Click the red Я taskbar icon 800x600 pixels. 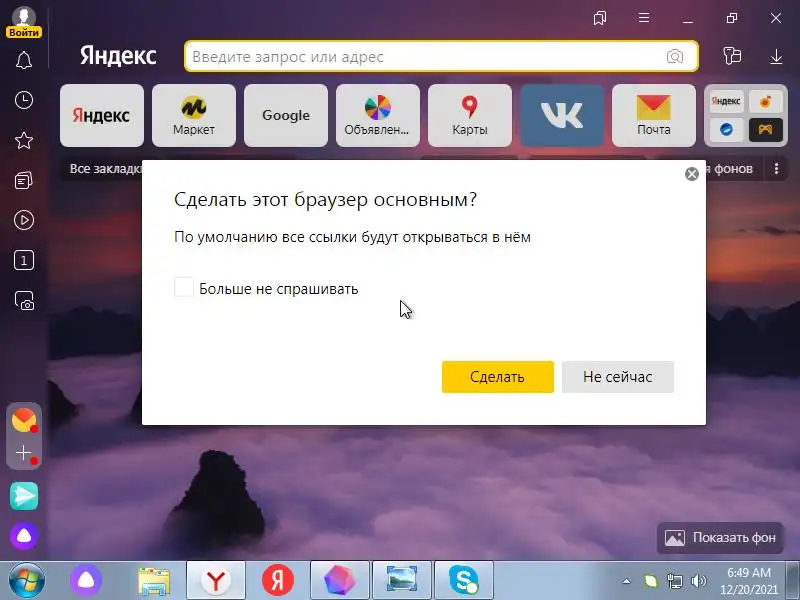coord(278,580)
